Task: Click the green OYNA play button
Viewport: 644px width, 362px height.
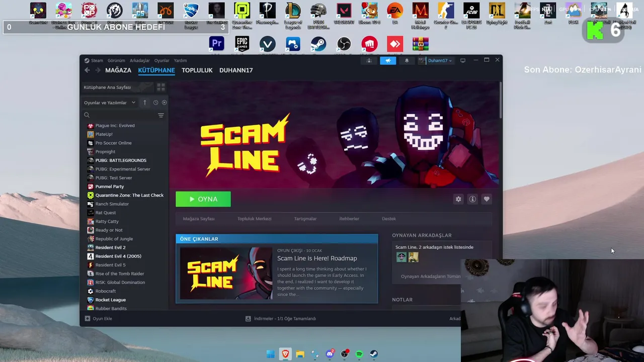Action: [x=203, y=199]
